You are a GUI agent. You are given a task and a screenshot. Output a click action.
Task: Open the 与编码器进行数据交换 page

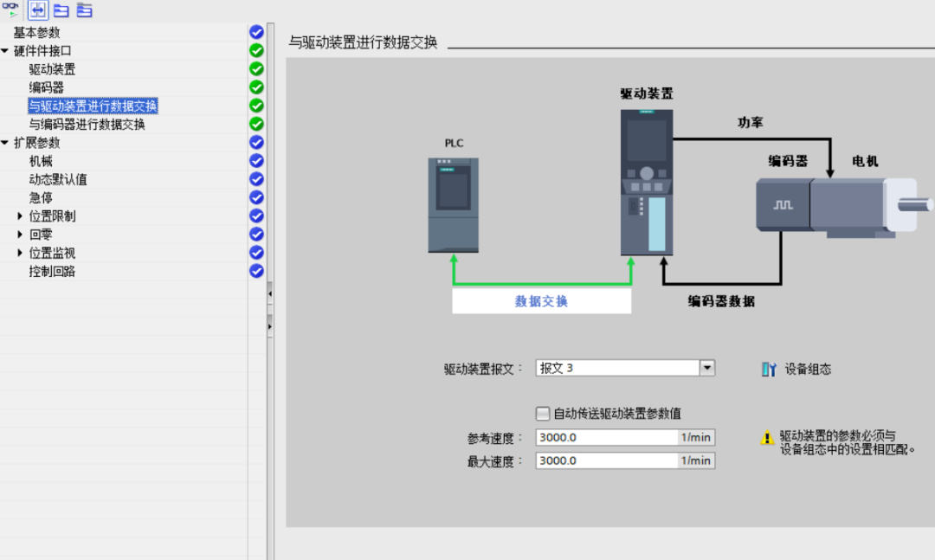coord(87,125)
